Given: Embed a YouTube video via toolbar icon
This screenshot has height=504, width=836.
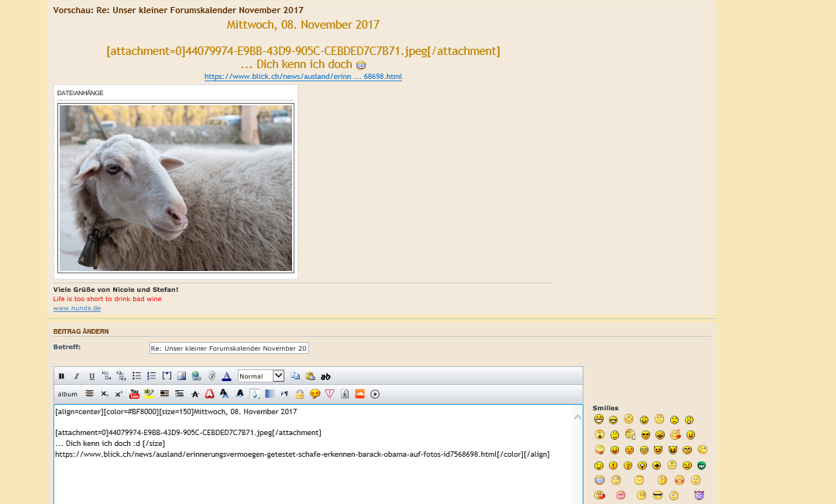Looking at the screenshot, I should 134,394.
